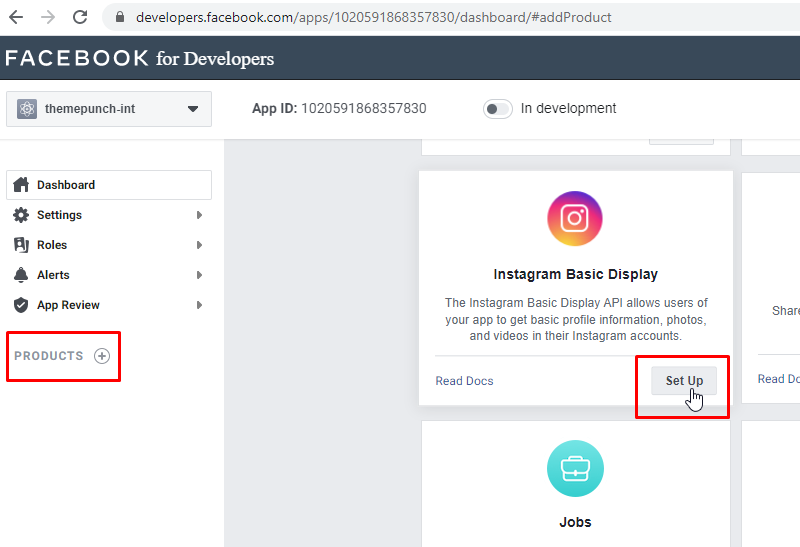The height and width of the screenshot is (547, 800).
Task: Click the Jobs briefcase icon
Action: click(575, 468)
